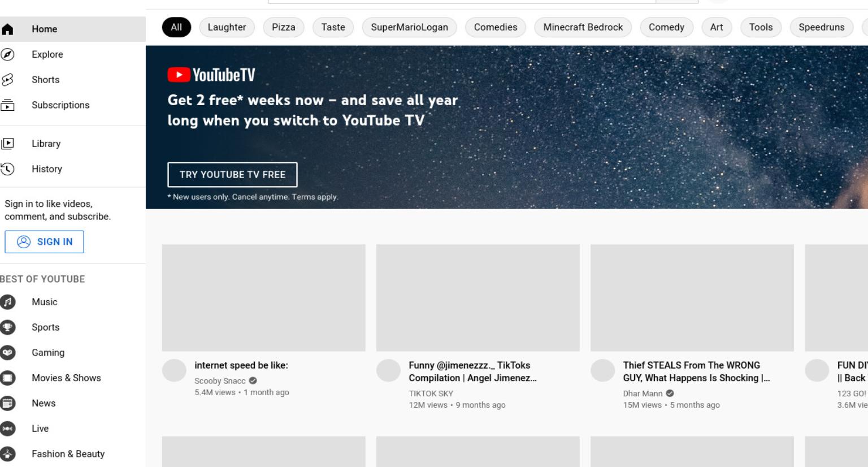
Task: Select the Tools filter chip
Action: coord(761,27)
